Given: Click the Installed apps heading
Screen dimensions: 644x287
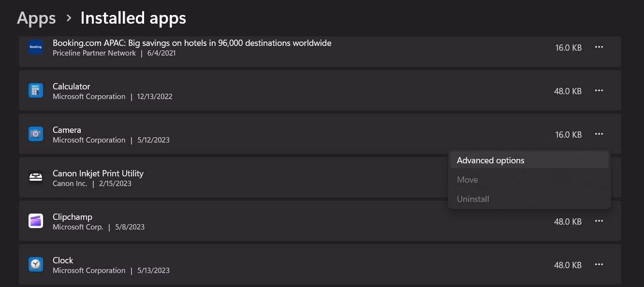Looking at the screenshot, I should pyautogui.click(x=133, y=18).
